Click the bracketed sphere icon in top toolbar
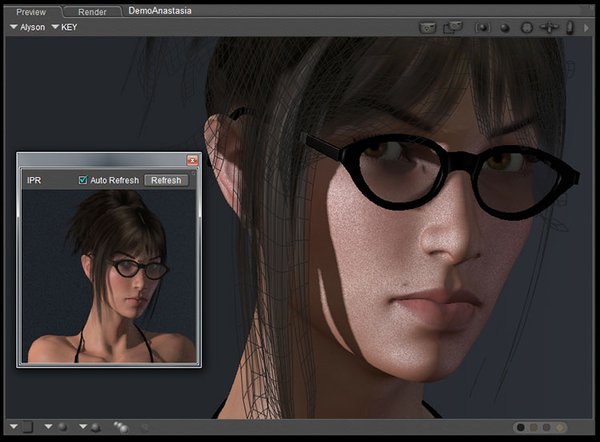 483,28
